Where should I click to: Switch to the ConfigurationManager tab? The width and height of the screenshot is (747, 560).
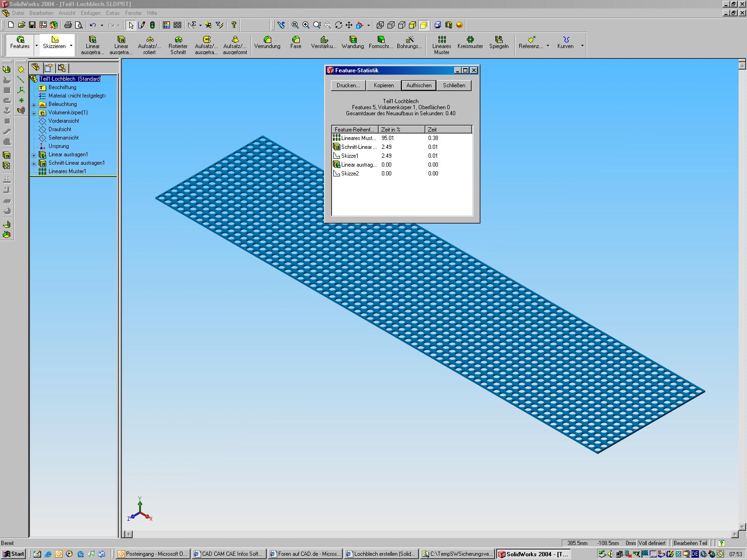(62, 68)
